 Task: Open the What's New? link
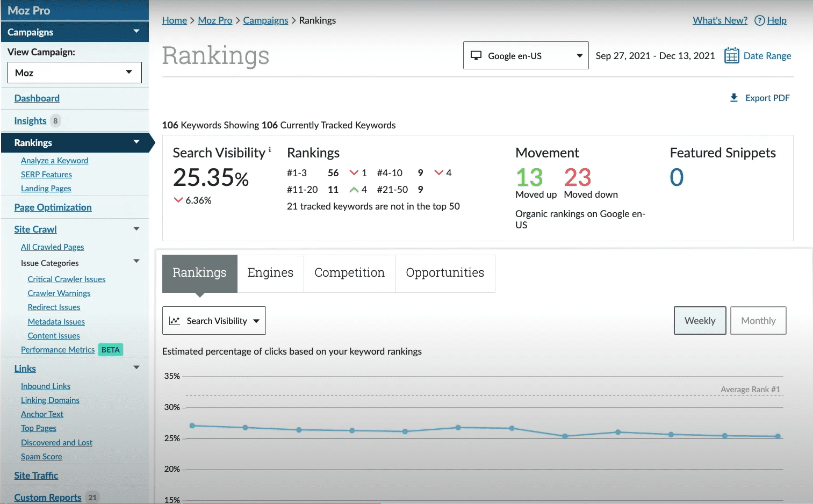point(720,20)
